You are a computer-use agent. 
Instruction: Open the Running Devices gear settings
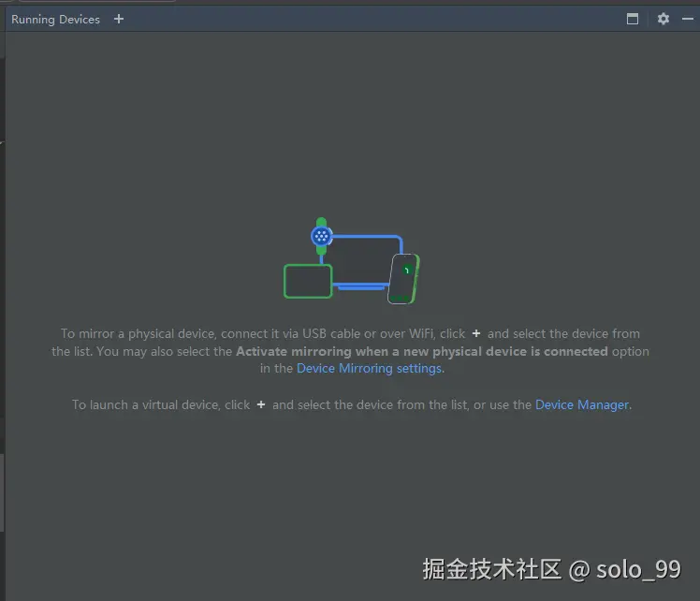click(663, 19)
